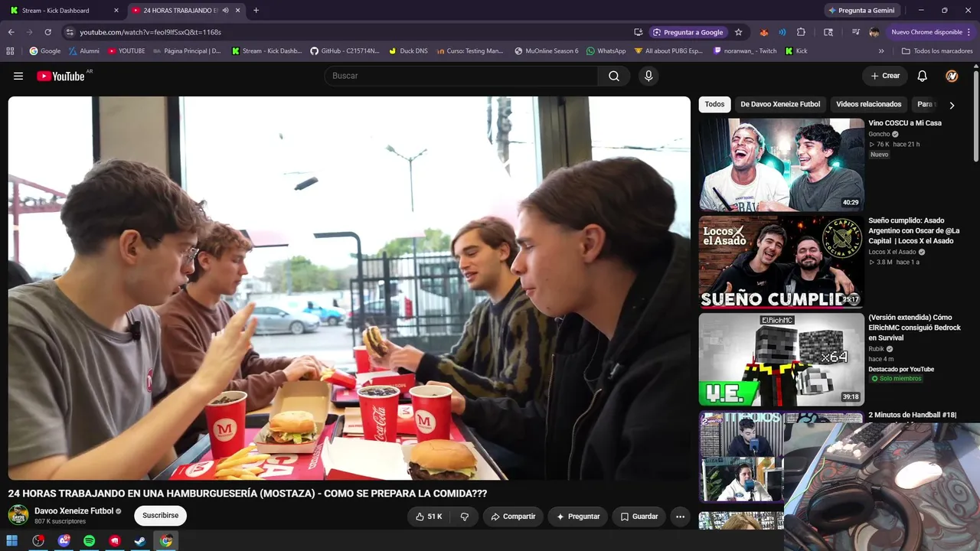This screenshot has width=980, height=551.
Task: Open the Windows Start menu
Action: click(12, 541)
